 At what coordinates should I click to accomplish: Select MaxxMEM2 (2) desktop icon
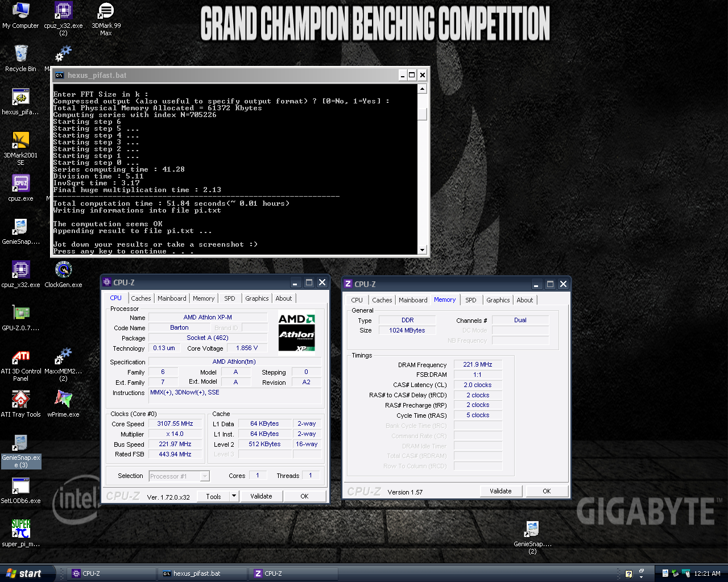click(63, 364)
